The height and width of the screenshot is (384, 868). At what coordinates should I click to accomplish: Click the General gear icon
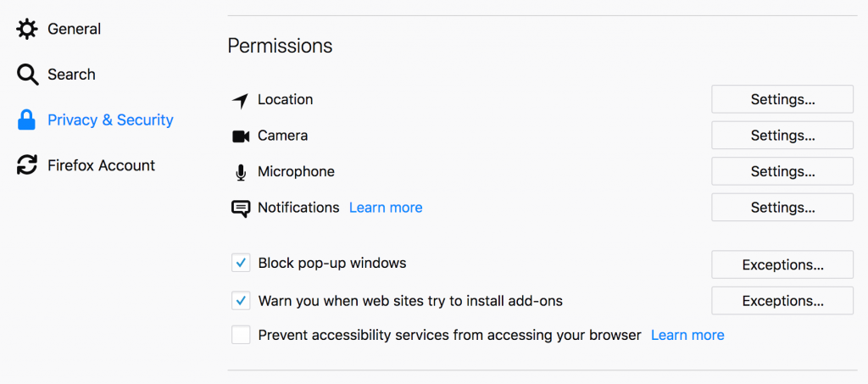pyautogui.click(x=27, y=30)
